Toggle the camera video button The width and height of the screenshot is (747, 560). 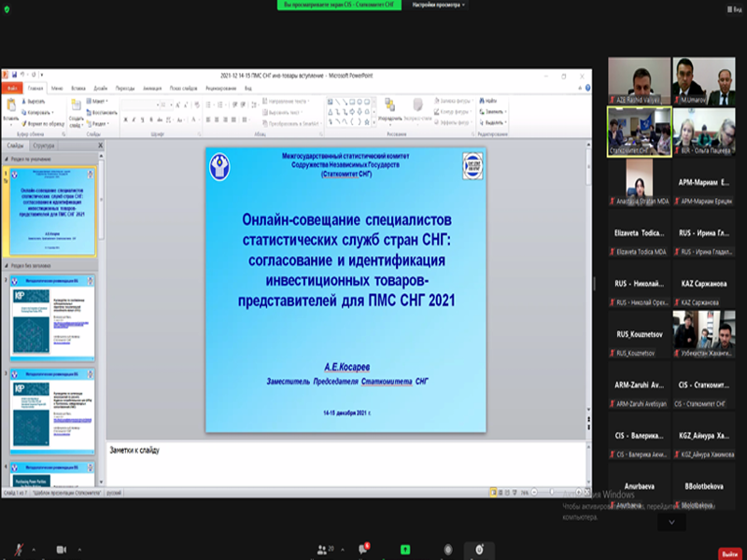tap(63, 549)
